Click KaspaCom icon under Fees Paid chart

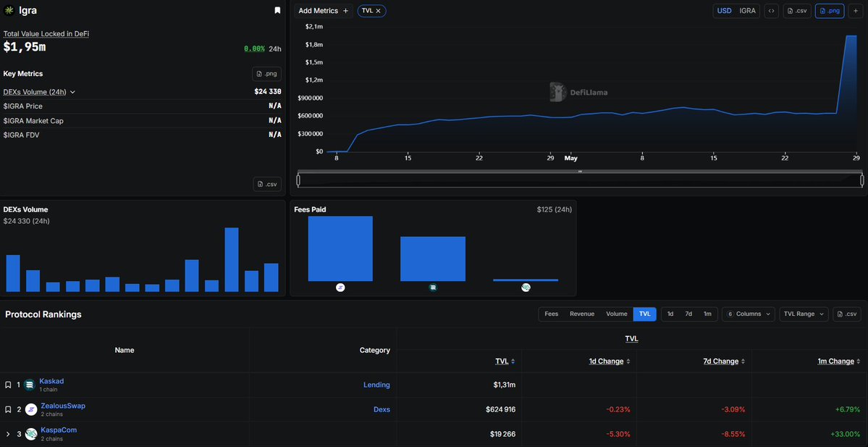(526, 288)
